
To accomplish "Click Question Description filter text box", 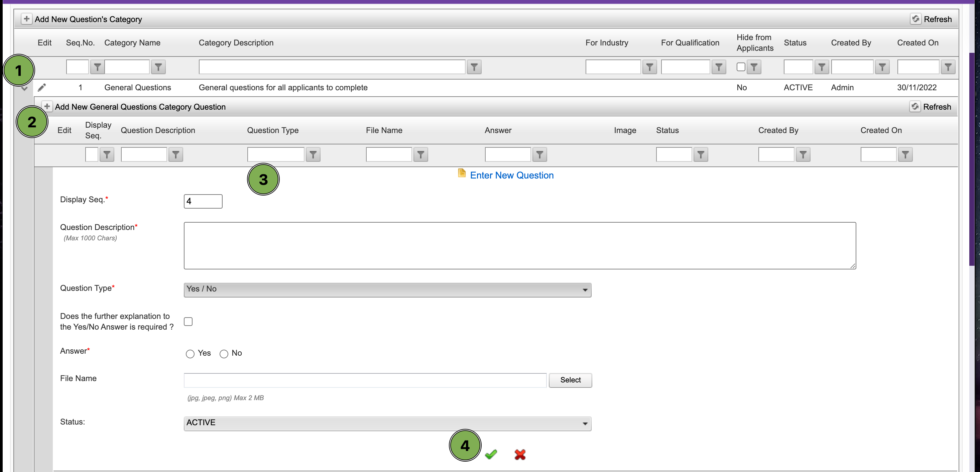I will [x=144, y=154].
